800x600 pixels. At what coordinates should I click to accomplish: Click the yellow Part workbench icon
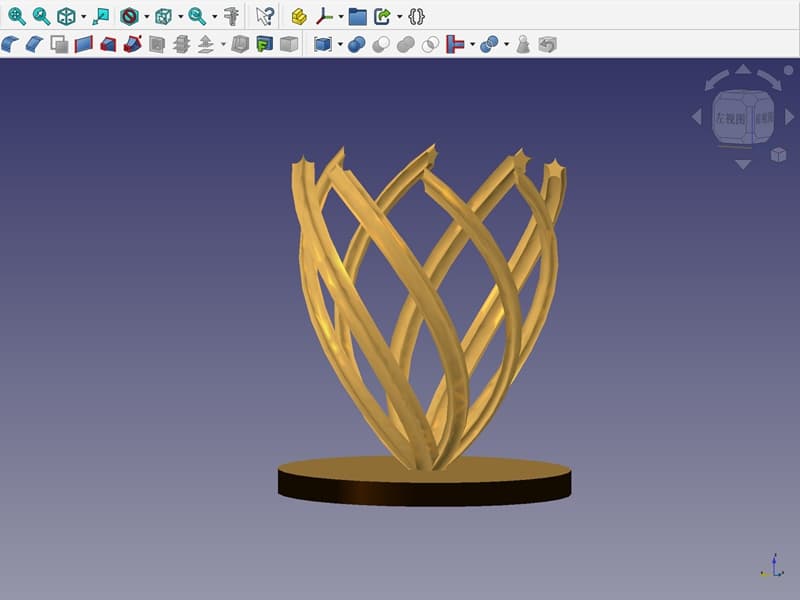299,16
